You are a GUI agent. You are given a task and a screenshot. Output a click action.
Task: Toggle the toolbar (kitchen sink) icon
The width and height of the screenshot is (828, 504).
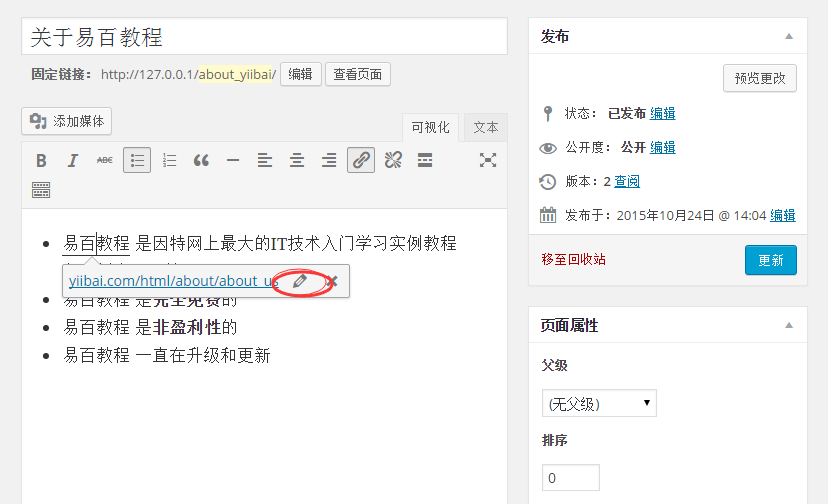pos(41,190)
